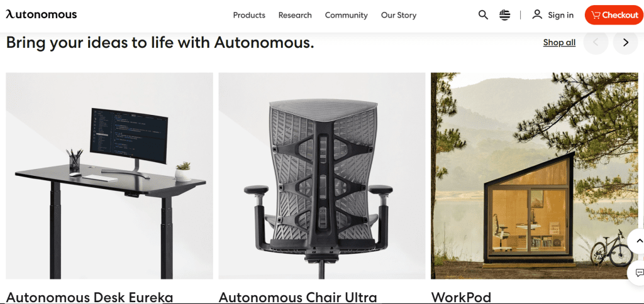Click the Shop all link
This screenshot has height=304, width=644.
pos(559,42)
